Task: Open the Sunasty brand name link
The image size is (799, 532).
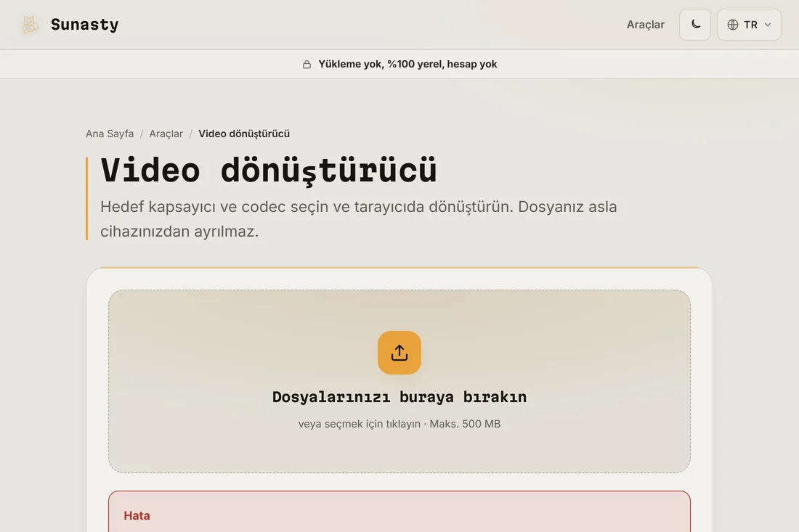Action: click(84, 25)
